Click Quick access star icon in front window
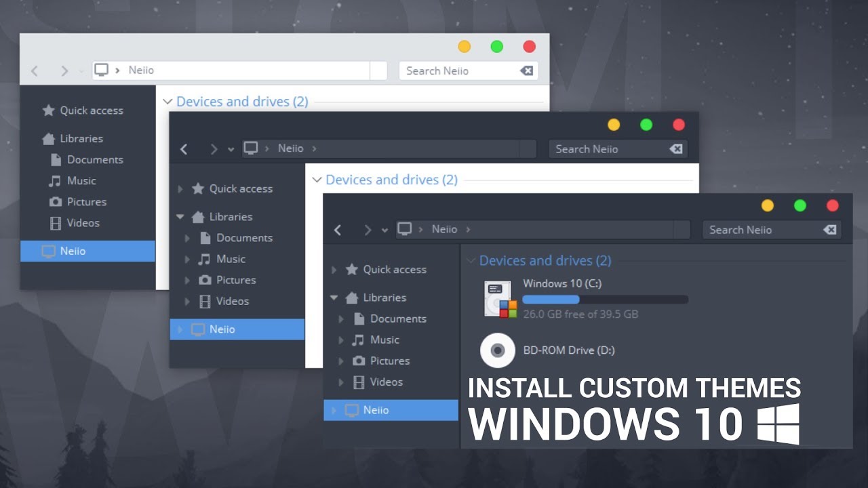868x488 pixels. point(351,270)
